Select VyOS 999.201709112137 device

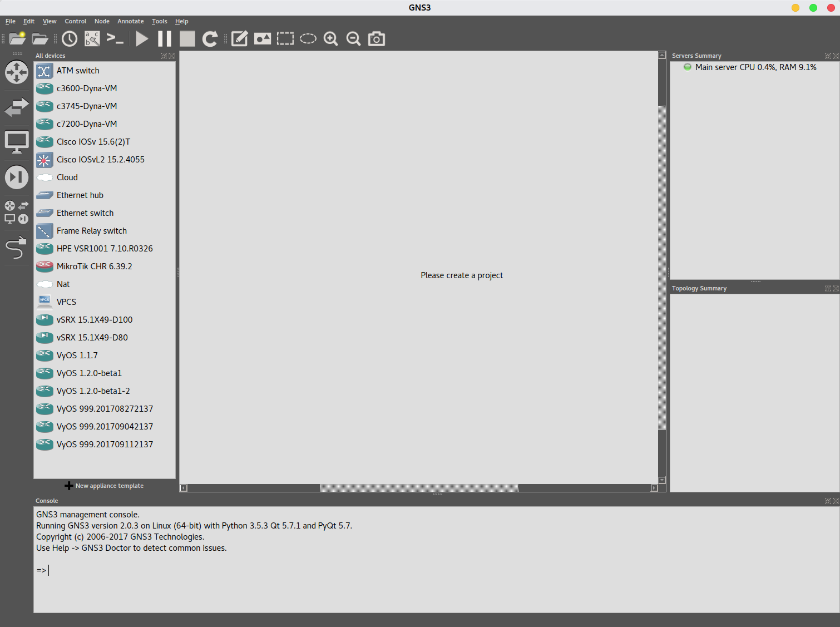coord(105,445)
